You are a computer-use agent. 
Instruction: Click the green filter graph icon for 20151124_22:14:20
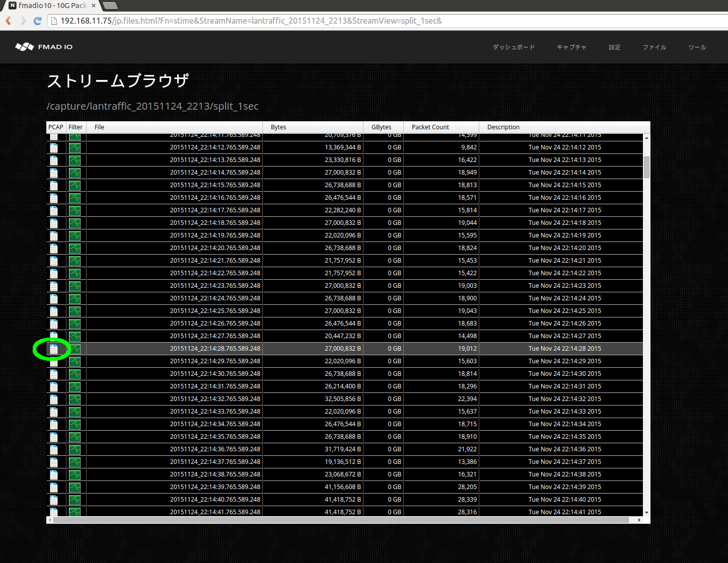tap(75, 248)
